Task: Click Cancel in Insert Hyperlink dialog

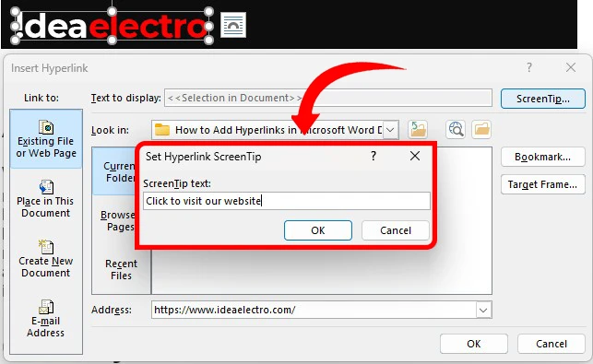Action: click(551, 344)
